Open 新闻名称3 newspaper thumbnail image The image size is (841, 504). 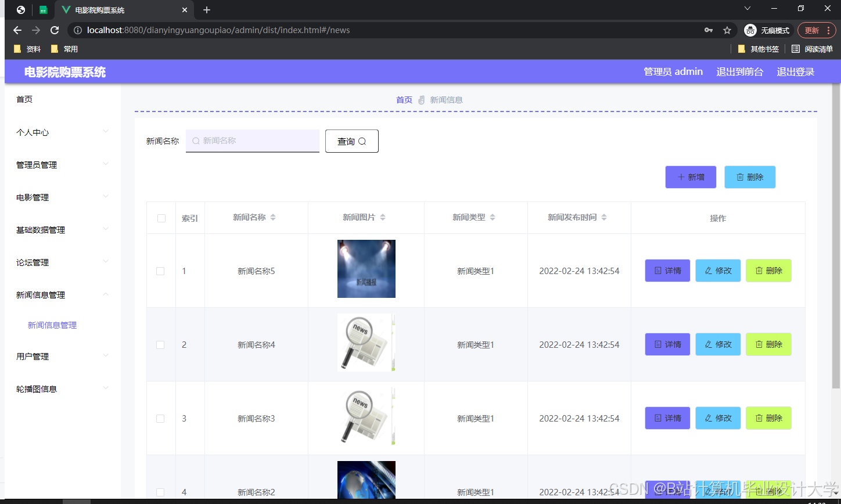click(366, 416)
